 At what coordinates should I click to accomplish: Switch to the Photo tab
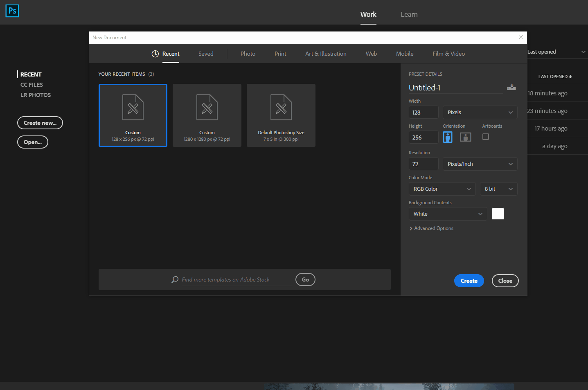click(x=248, y=54)
